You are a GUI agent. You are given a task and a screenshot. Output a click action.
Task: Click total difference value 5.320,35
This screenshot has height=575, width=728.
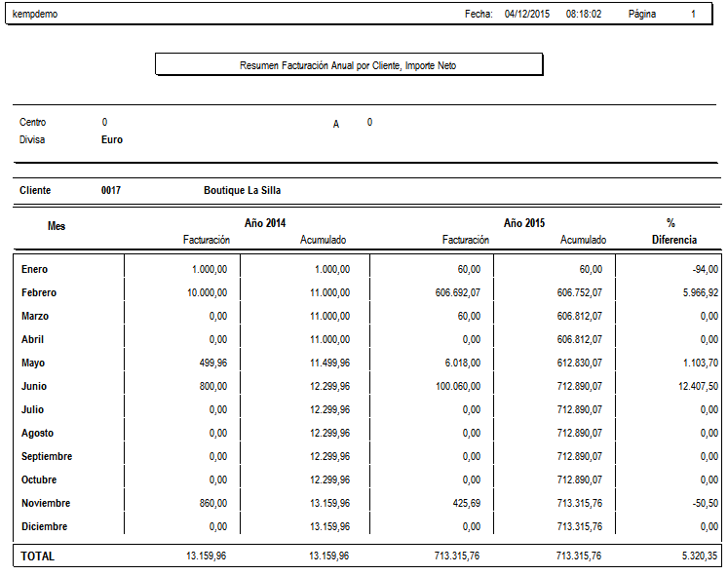coord(699,556)
